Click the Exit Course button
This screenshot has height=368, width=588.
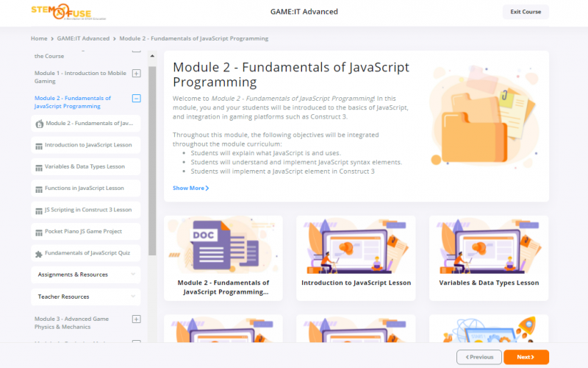point(526,12)
